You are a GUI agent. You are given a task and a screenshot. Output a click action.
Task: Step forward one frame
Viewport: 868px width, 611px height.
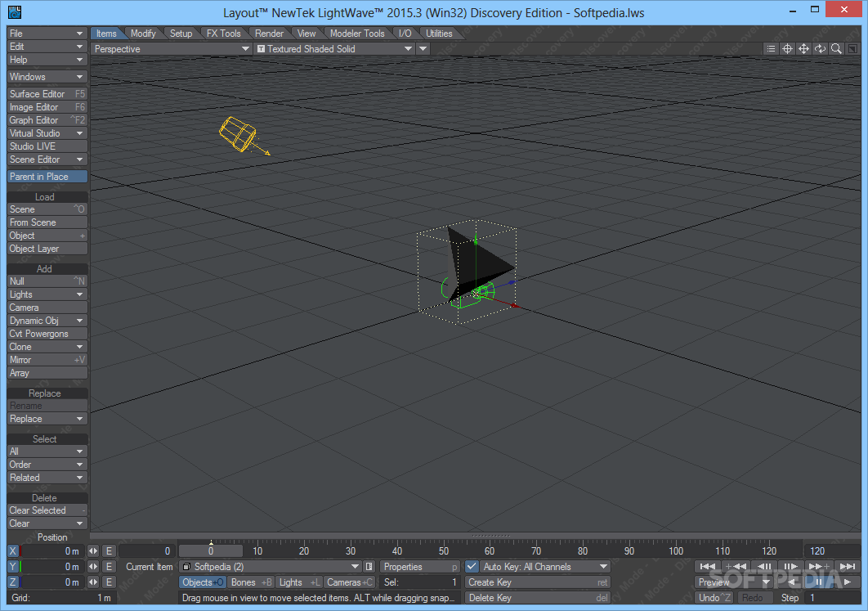tap(792, 566)
